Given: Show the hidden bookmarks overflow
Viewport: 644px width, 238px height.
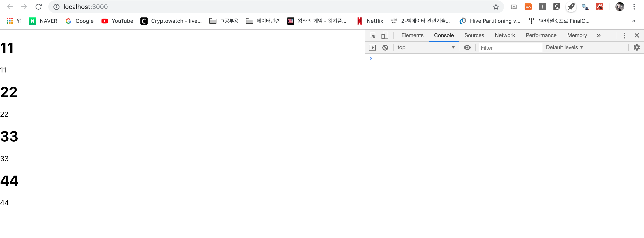Looking at the screenshot, I should (x=633, y=21).
